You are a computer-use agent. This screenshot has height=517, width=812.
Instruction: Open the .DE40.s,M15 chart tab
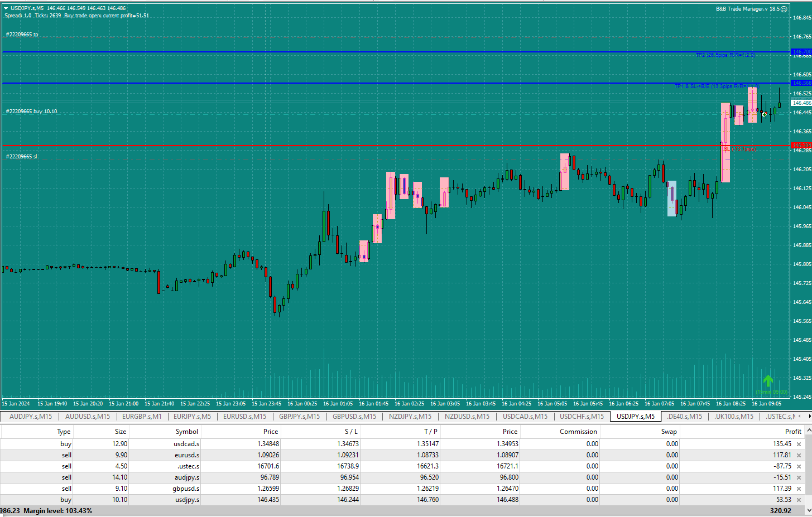pos(684,417)
